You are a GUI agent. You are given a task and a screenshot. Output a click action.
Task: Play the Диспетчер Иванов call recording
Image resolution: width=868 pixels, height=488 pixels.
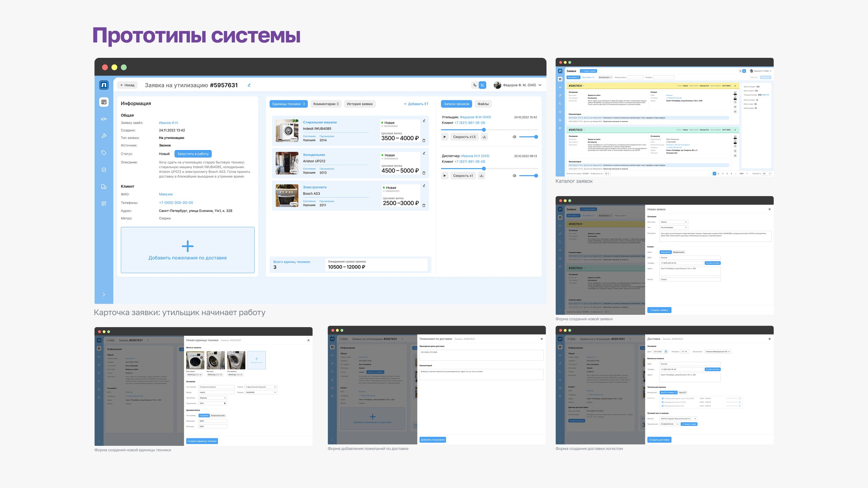[x=445, y=175]
